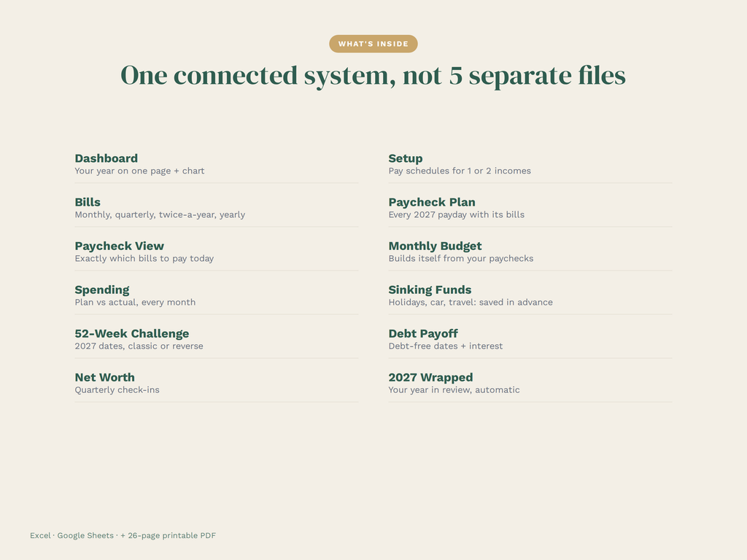
Task: Select the 52-Week Challenge title
Action: (x=132, y=333)
